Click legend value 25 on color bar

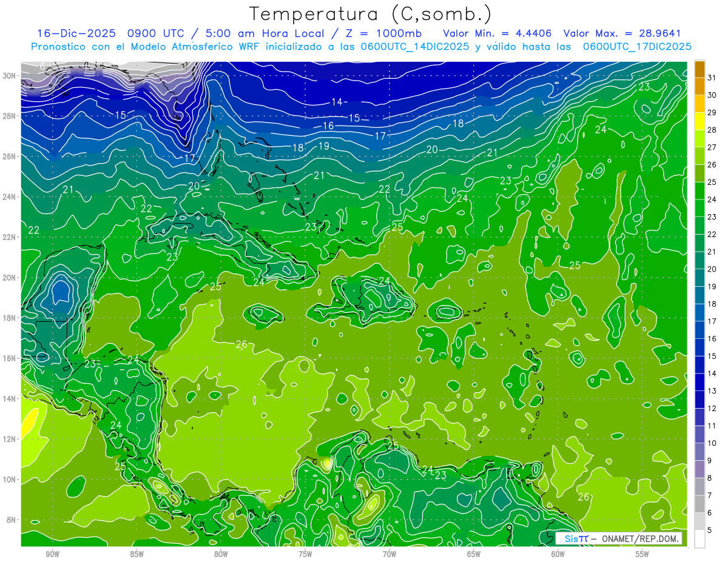tap(712, 182)
